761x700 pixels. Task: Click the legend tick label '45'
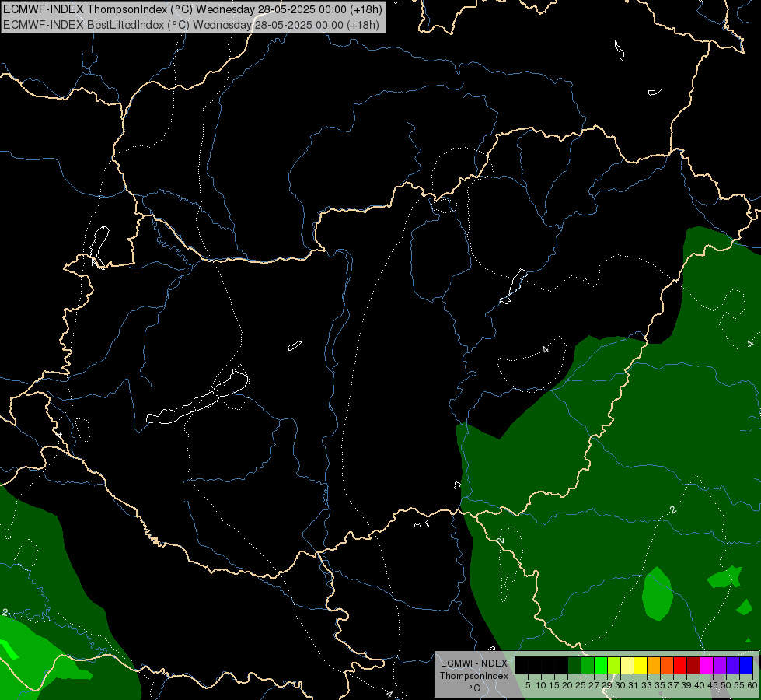(713, 685)
